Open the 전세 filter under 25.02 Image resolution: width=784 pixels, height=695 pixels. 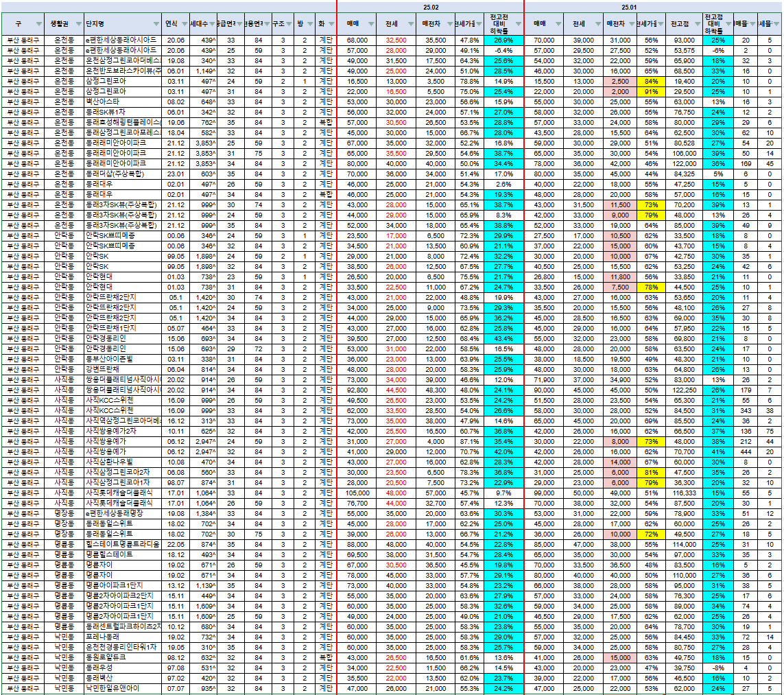[410, 24]
